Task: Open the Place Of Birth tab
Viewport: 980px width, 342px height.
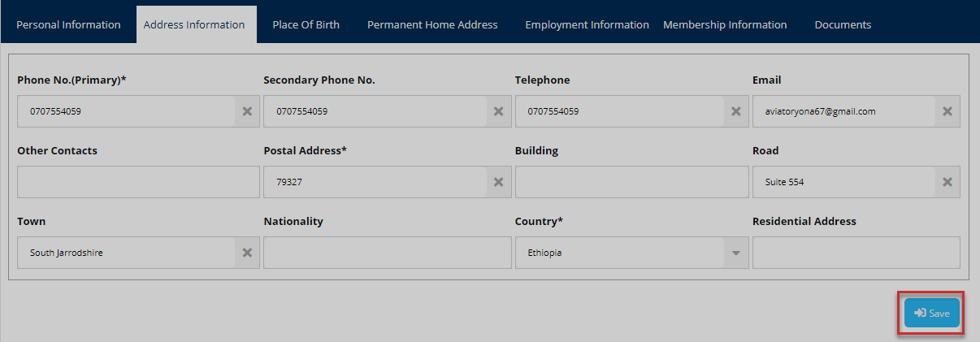Action: coord(306,24)
